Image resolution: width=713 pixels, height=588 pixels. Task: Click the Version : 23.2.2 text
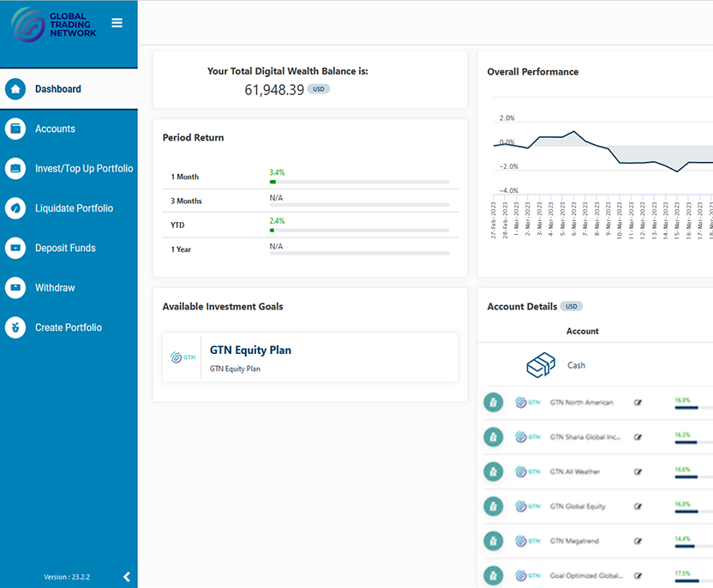(67, 577)
